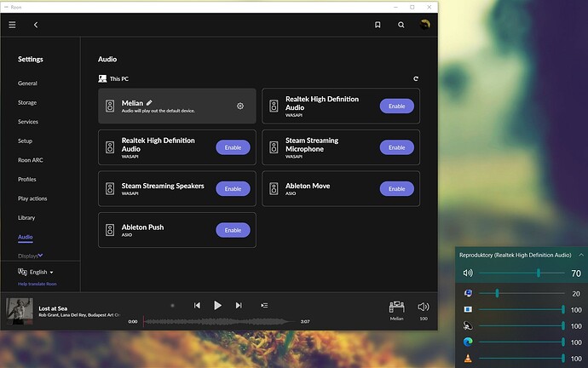
Task: Enable Realtek Audio above Steam Streaming Speakers
Action: coord(233,147)
